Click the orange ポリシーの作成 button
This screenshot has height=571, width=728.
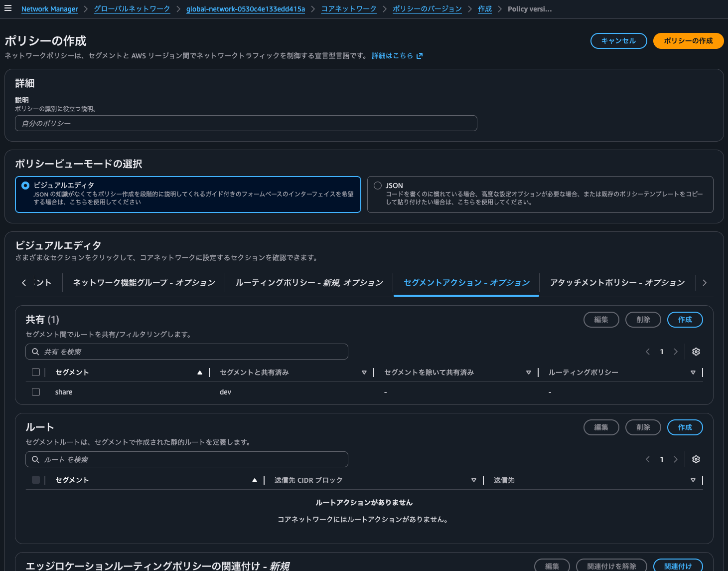point(688,41)
